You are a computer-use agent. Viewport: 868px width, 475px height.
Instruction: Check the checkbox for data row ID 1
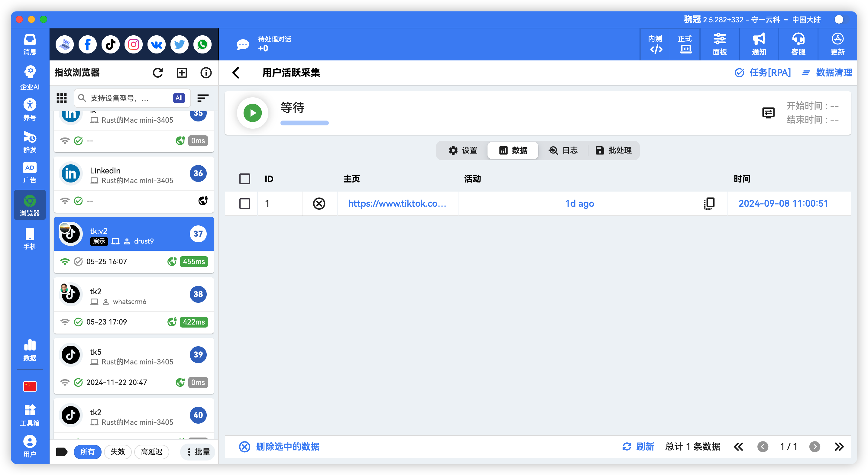[245, 203]
